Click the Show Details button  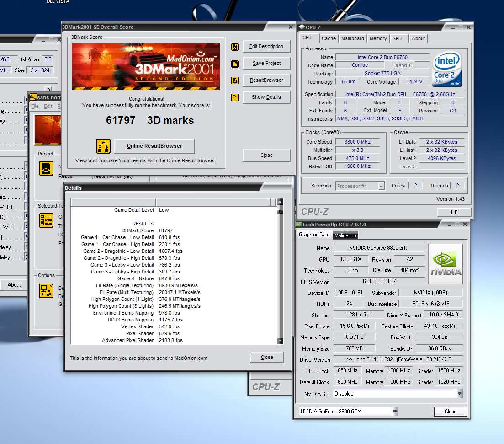[266, 97]
